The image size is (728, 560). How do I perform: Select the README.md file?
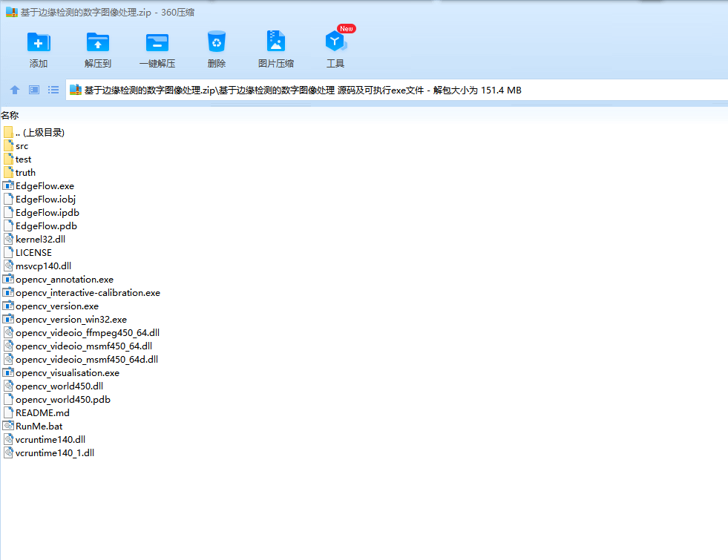tap(36, 413)
